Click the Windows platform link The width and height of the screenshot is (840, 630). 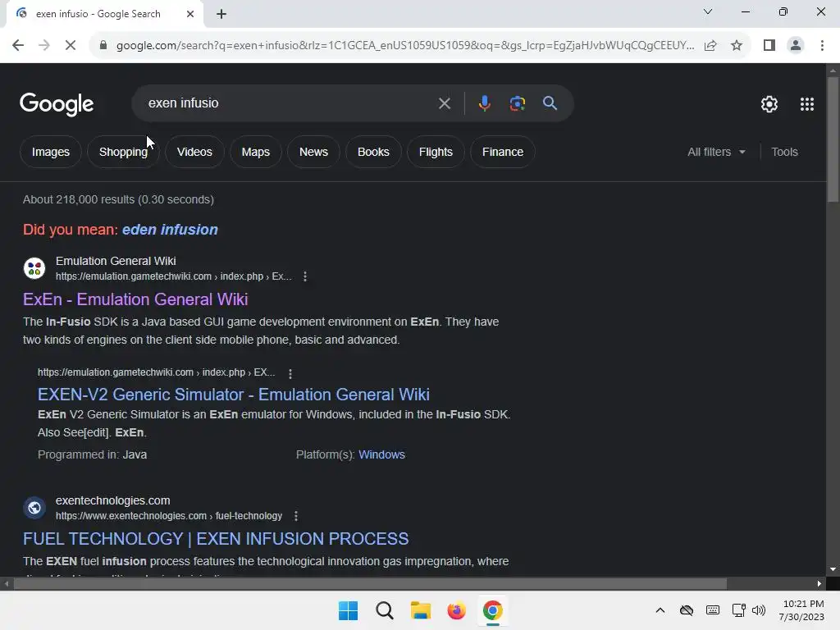coord(381,454)
